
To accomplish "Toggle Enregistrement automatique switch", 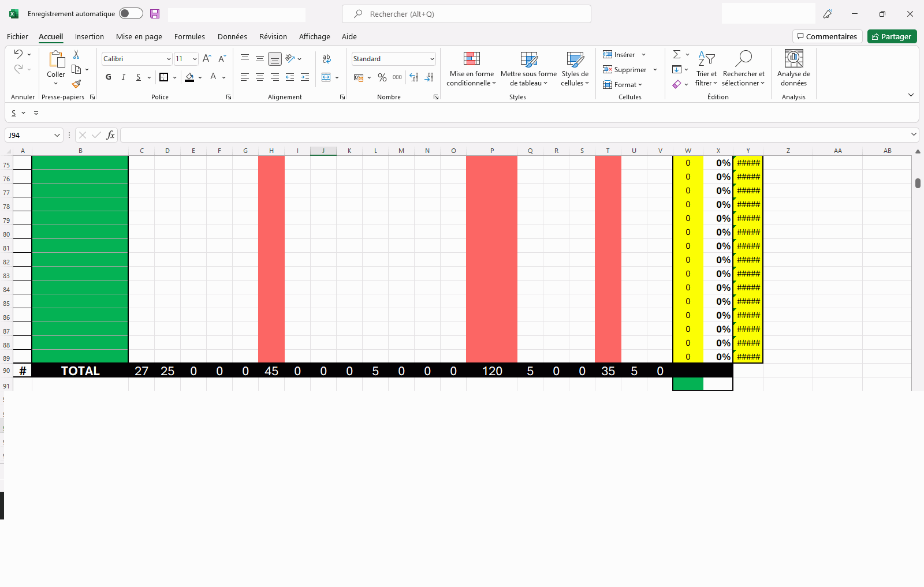I will pos(131,14).
